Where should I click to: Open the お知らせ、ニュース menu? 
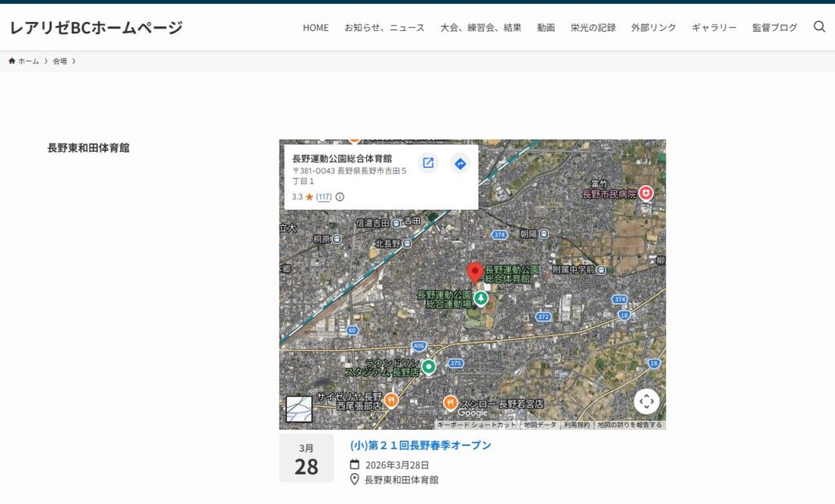[x=384, y=28]
